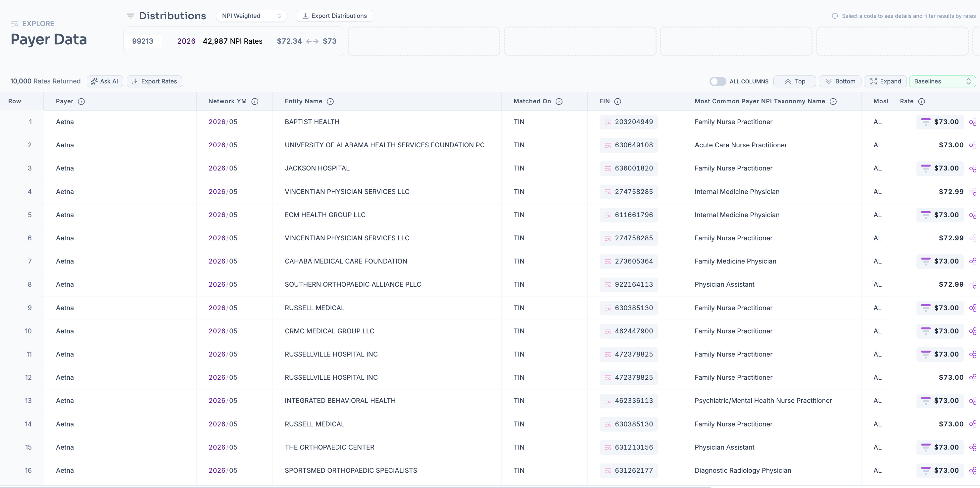
Task: Select UNIVERSITY OF ALABAMA HEALTH SERVICES FOUNDATION PC
Action: coord(385,145)
